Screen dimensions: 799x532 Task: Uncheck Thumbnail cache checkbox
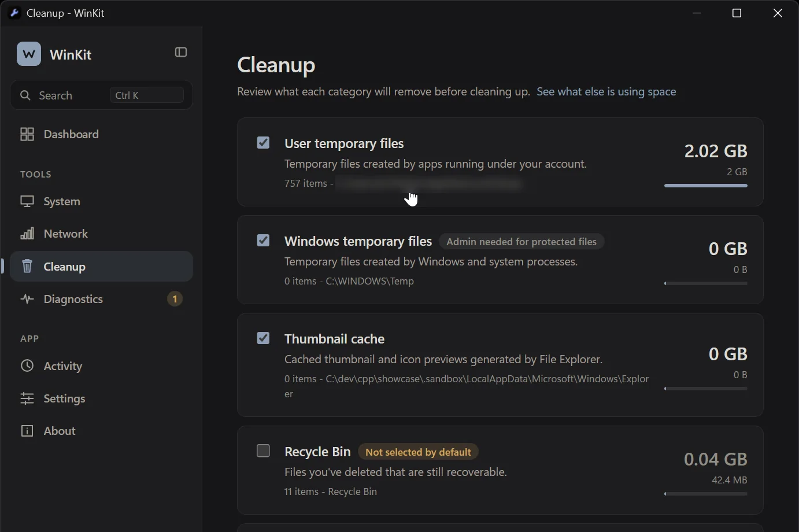click(263, 338)
